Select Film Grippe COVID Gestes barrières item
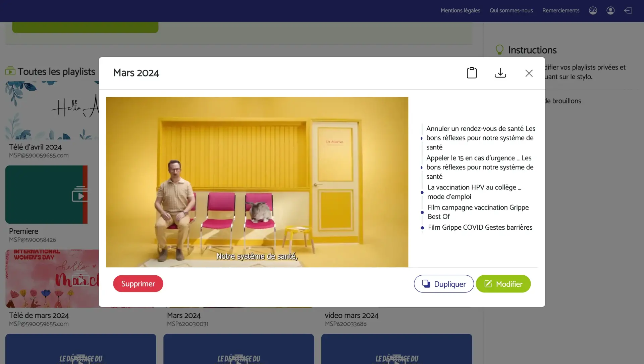 (x=480, y=227)
